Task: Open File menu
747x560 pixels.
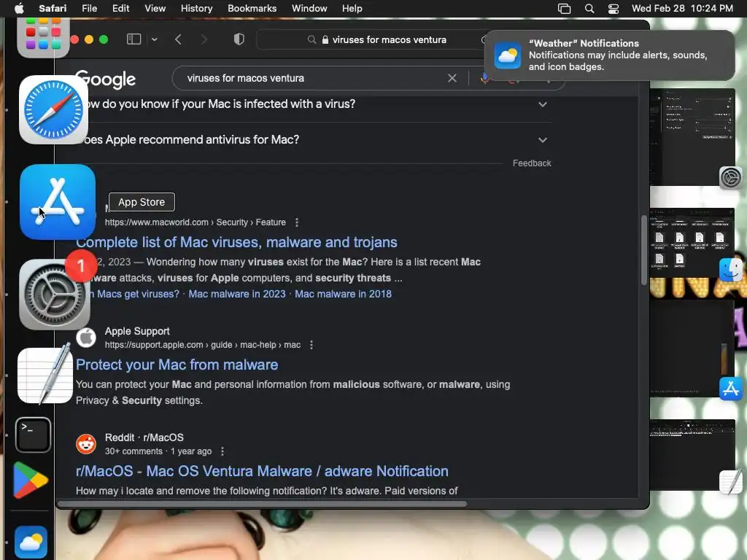Action: pos(89,9)
